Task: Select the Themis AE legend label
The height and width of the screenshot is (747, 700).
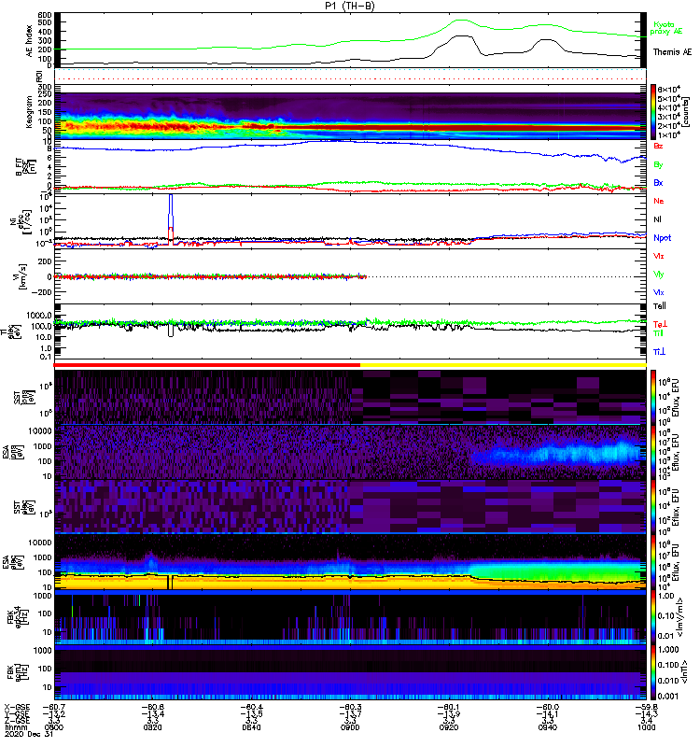Action: click(x=672, y=52)
